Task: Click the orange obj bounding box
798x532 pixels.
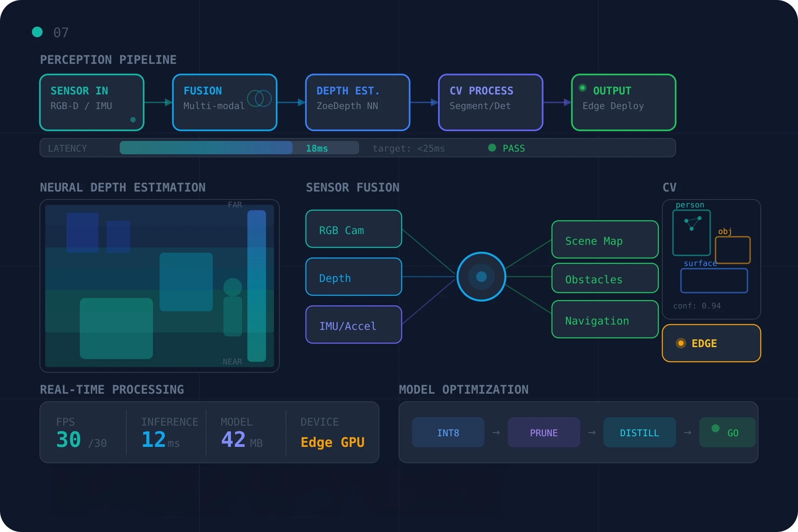Action: 732,250
